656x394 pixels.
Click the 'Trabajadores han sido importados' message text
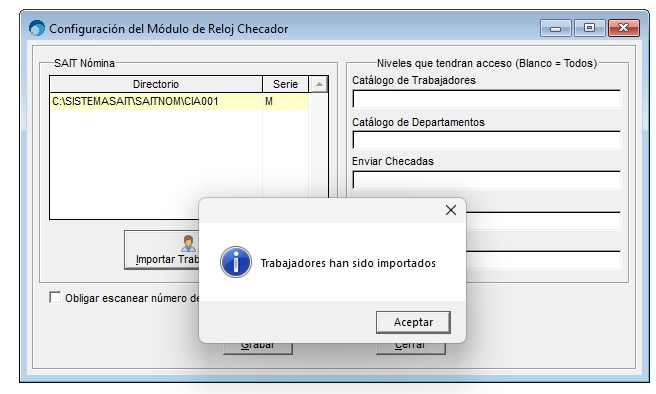tap(348, 263)
